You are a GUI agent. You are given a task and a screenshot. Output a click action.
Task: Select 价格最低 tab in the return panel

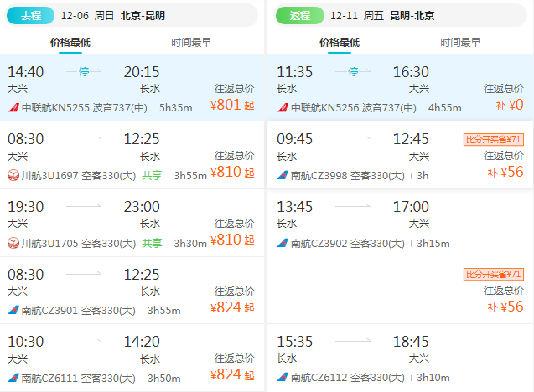pyautogui.click(x=340, y=43)
